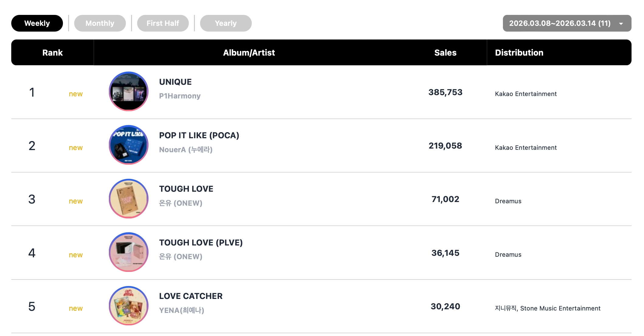644x336 pixels.
Task: Select the TOUGH LOVE (PLVE) cover image
Action: pos(129,252)
